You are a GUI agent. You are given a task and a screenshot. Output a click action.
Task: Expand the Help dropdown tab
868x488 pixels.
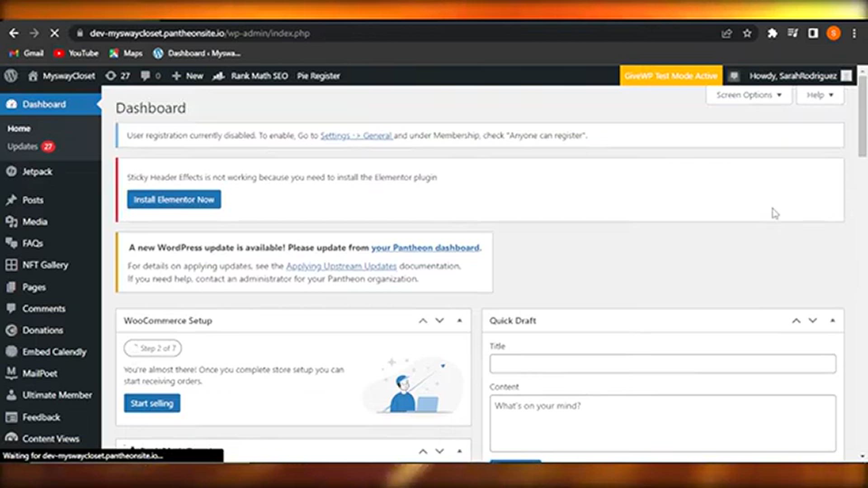point(820,95)
